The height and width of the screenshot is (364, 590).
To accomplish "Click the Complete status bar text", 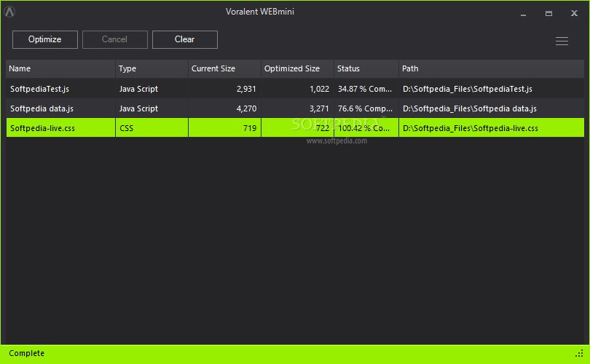I will (x=26, y=353).
